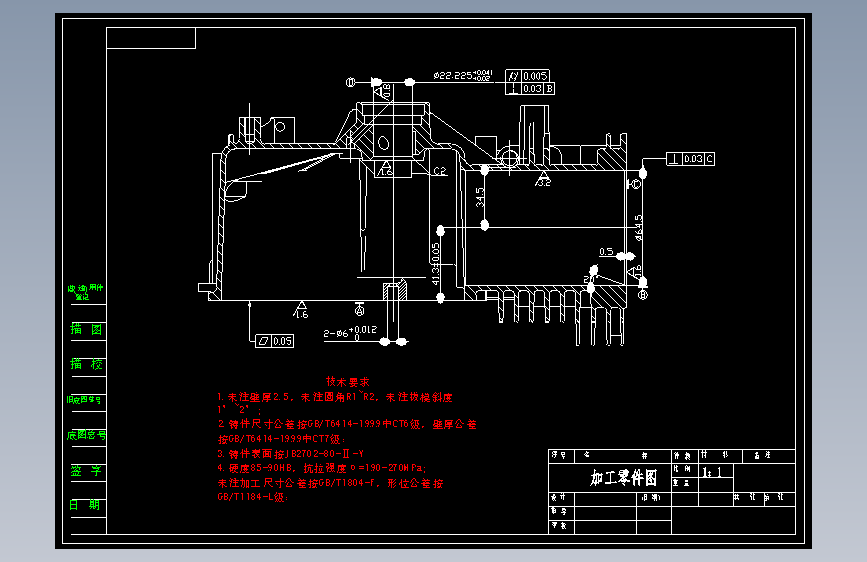The image size is (867, 562).
Task: Select the '34.5' vertical dimension
Action: 480,197
